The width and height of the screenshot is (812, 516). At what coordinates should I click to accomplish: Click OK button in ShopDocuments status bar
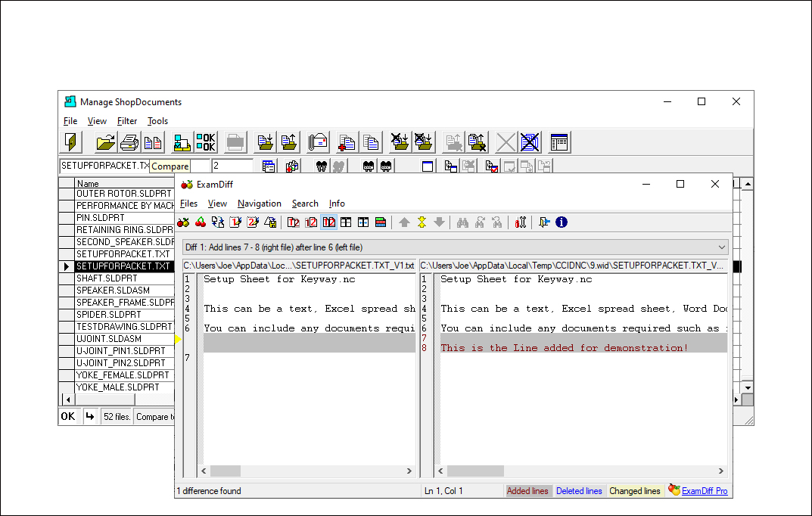(68, 416)
